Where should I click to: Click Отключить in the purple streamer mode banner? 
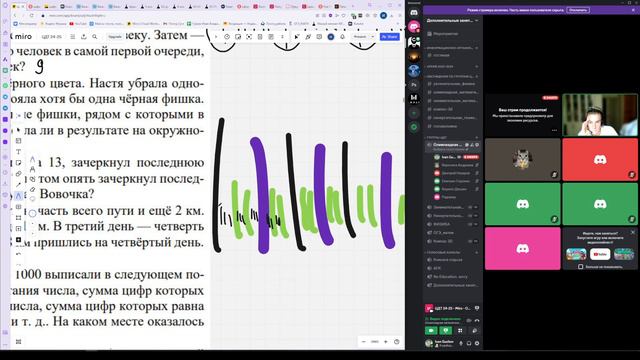click(578, 9)
